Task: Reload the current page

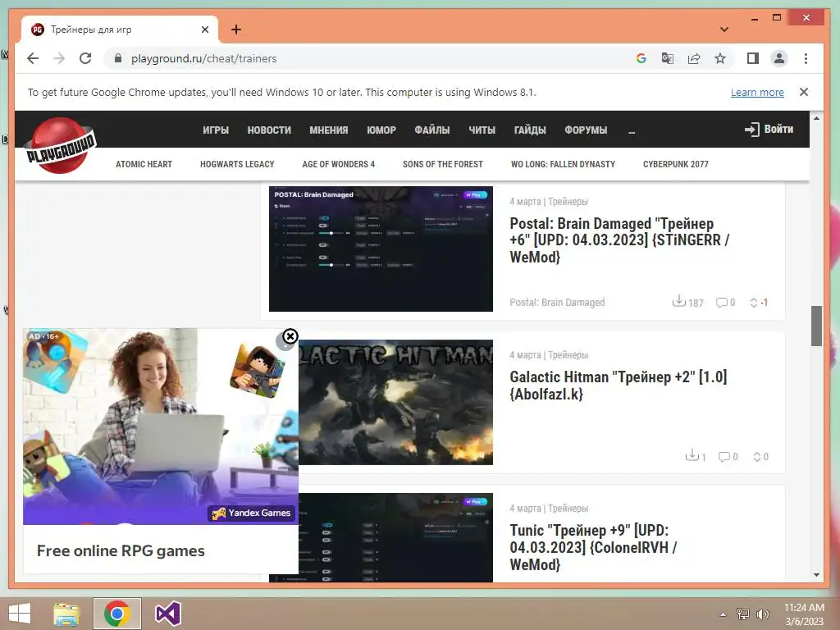Action: click(85, 58)
